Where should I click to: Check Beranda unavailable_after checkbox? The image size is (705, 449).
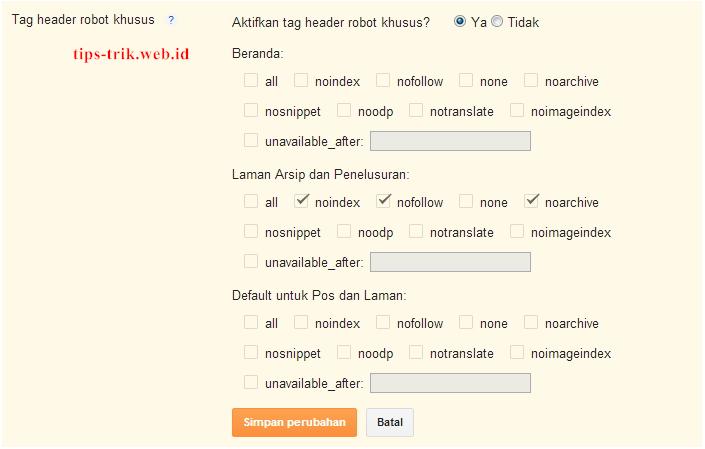[x=251, y=140]
